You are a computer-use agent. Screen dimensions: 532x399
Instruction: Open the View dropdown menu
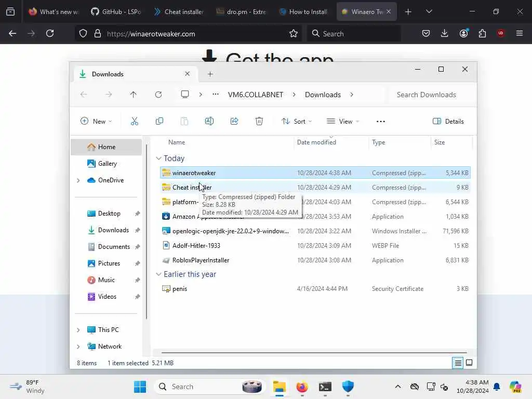pyautogui.click(x=343, y=121)
